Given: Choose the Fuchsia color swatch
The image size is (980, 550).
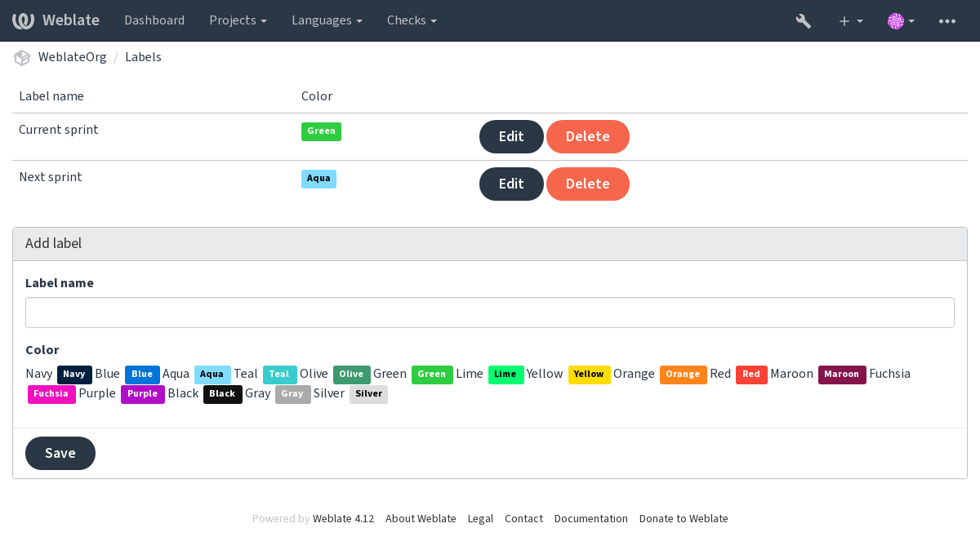Looking at the screenshot, I should tap(51, 394).
